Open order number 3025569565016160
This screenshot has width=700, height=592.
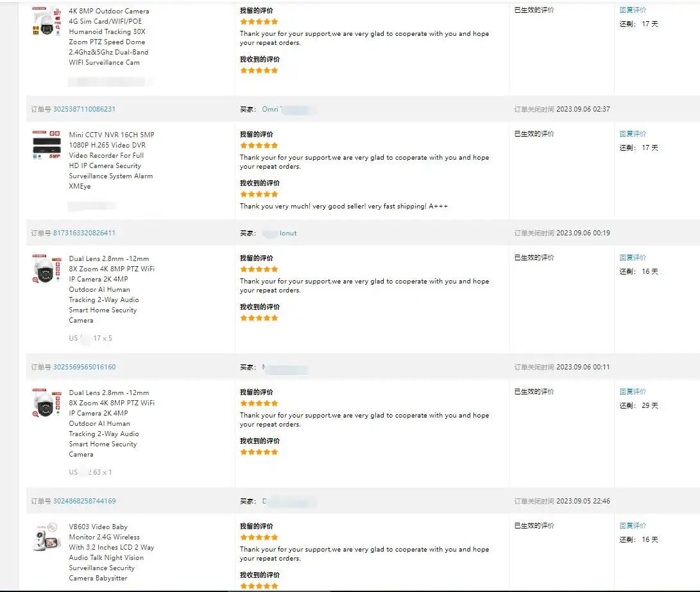(85, 367)
